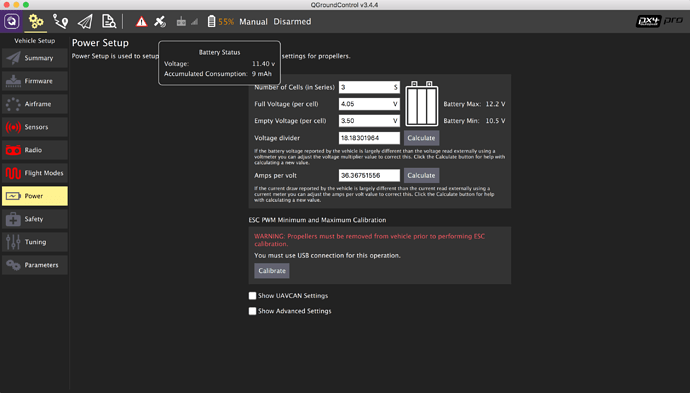
Task: Click the Power Setup page heading
Action: 100,43
